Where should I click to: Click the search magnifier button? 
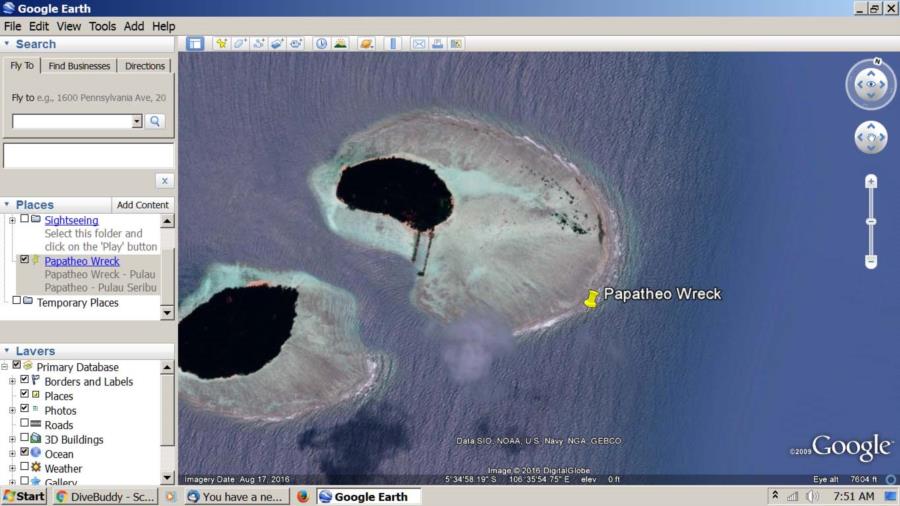coord(154,121)
